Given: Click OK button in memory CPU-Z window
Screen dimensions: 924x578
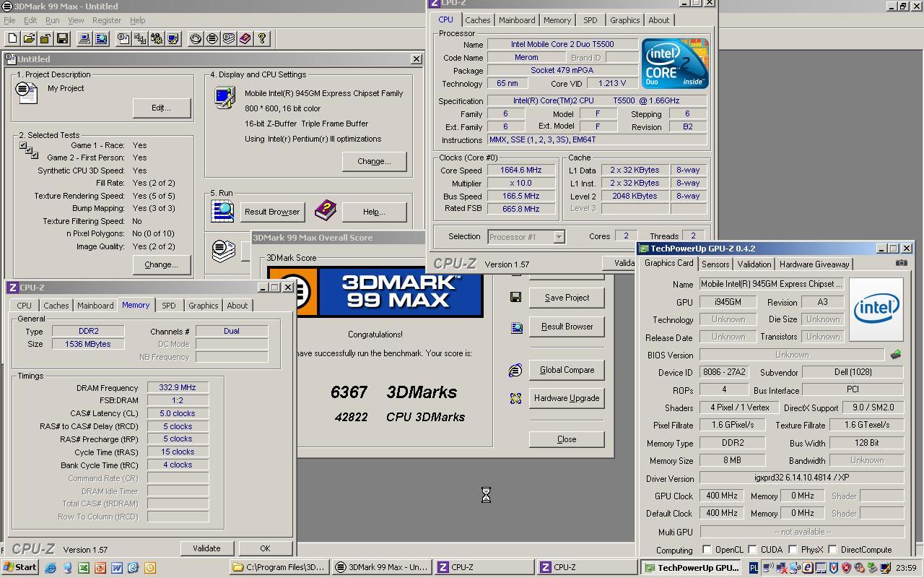Looking at the screenshot, I should pyautogui.click(x=265, y=548).
